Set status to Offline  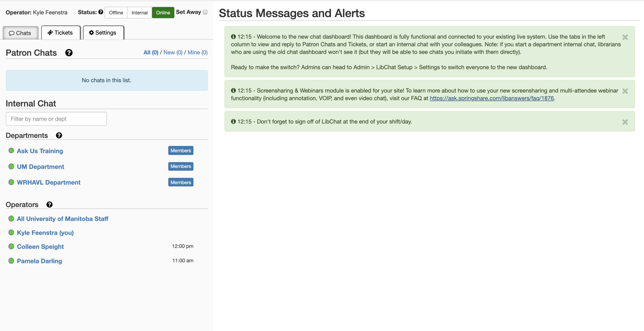[x=116, y=13]
